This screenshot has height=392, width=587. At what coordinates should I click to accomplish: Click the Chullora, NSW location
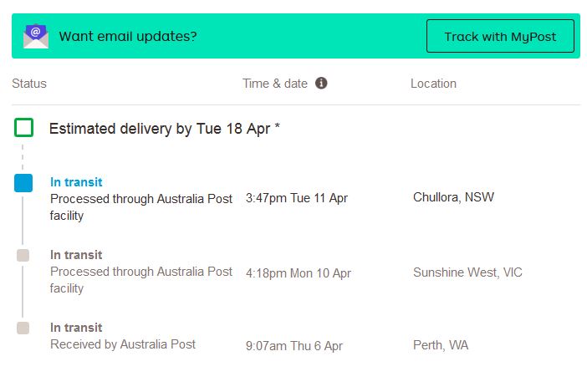tap(453, 197)
